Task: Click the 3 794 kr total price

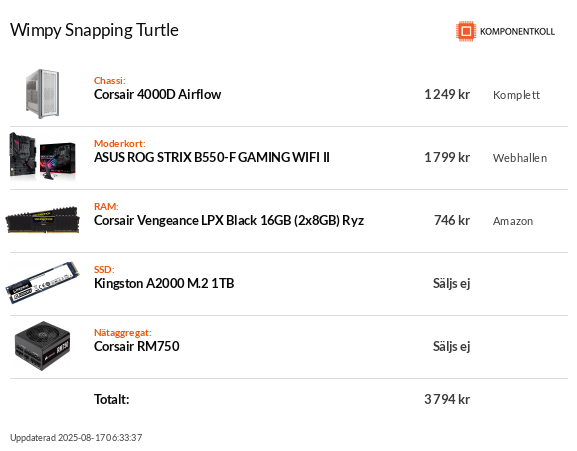Action: [x=447, y=399]
